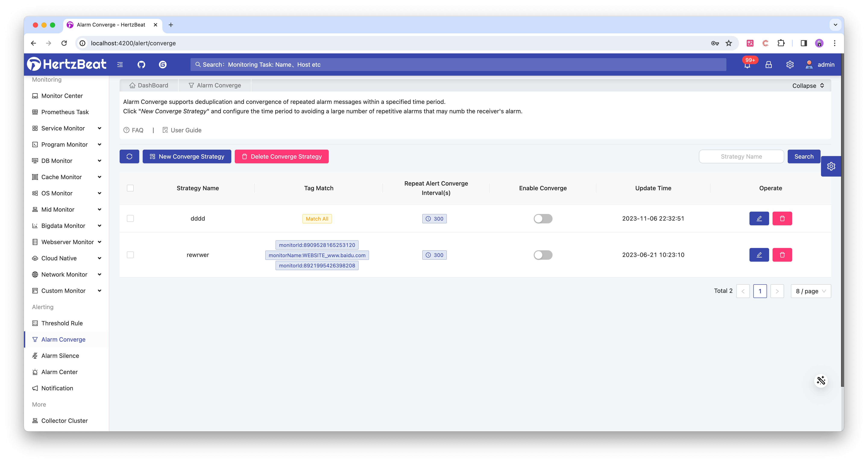Screen dimensions: 868x463
Task: Toggle converge switch for rewrwer
Action: point(543,255)
